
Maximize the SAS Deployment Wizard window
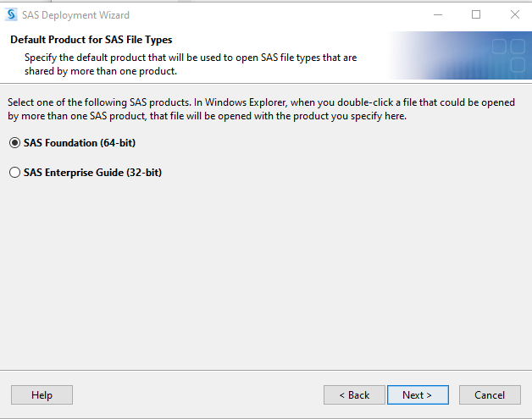[476, 15]
